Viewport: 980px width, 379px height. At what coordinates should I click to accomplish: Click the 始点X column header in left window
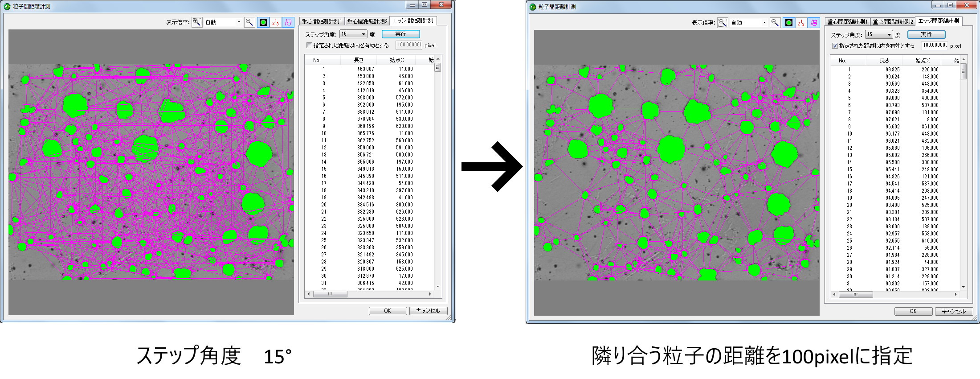[396, 60]
